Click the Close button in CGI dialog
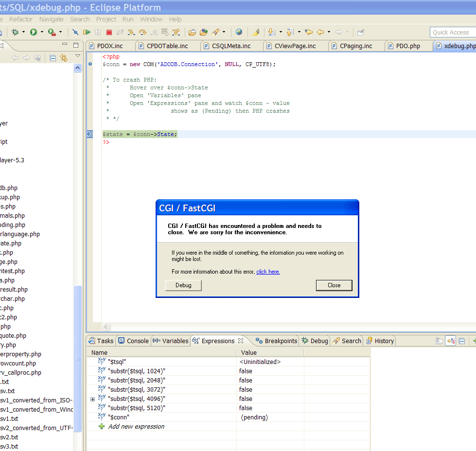 click(334, 285)
